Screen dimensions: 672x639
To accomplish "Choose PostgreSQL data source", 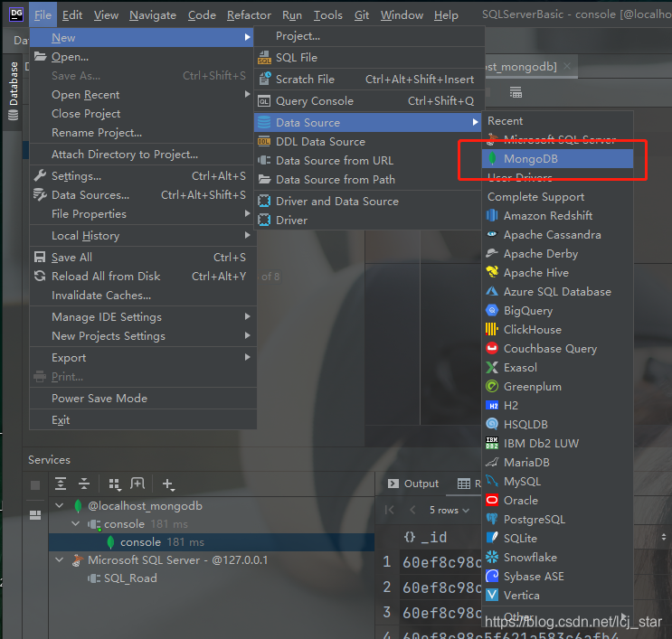I will 557,519.
